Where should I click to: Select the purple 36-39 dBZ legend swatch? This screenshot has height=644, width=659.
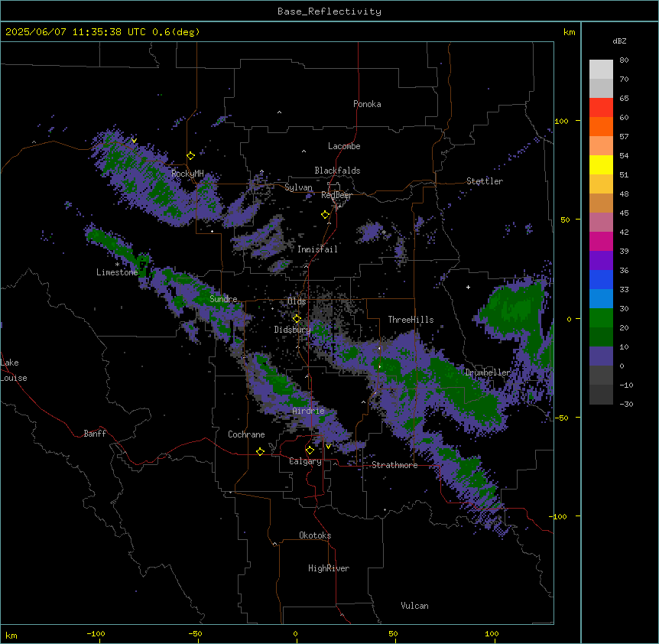coord(601,261)
